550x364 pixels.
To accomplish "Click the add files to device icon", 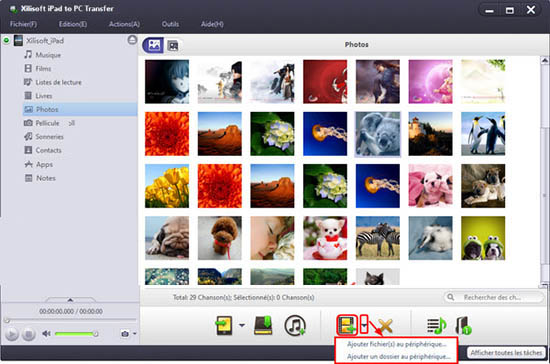I will (347, 325).
